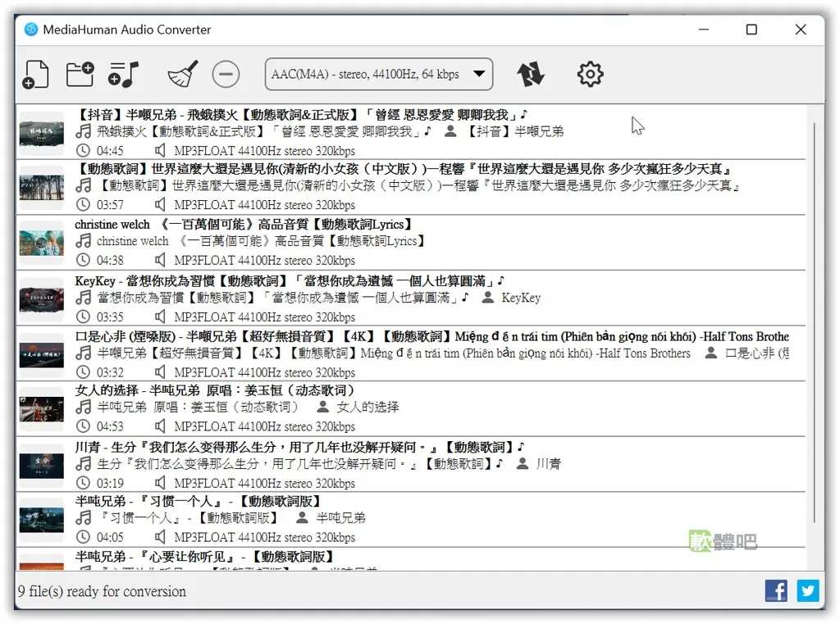Add tracks from iTunes playlist icon
The image size is (840, 624).
tap(123, 75)
